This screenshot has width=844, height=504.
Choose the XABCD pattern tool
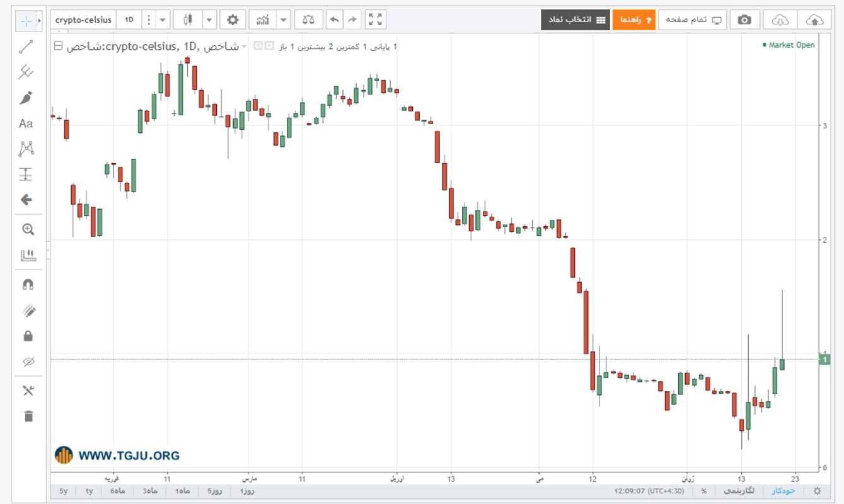26,149
